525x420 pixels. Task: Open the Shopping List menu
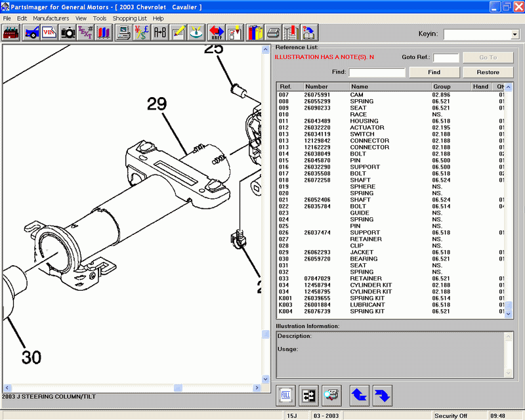point(129,18)
